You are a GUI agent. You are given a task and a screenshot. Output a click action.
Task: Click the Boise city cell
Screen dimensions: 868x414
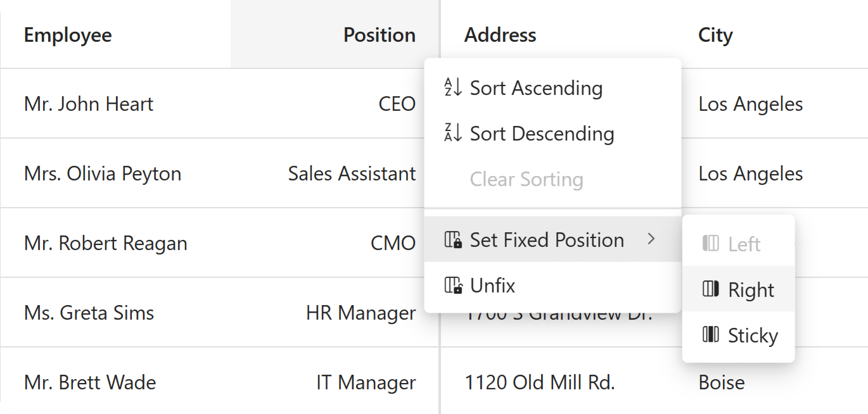point(721,382)
